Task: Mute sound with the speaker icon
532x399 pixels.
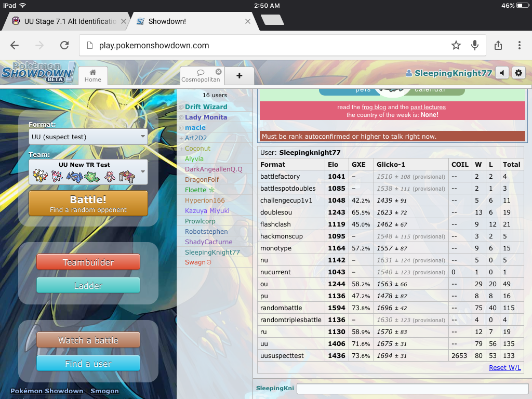Action: tap(502, 73)
